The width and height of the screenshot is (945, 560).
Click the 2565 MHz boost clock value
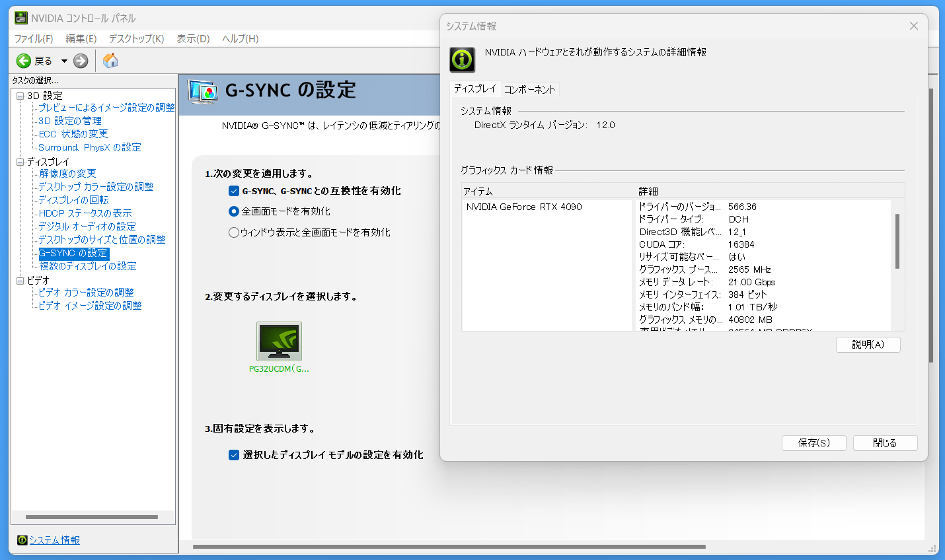[749, 269]
